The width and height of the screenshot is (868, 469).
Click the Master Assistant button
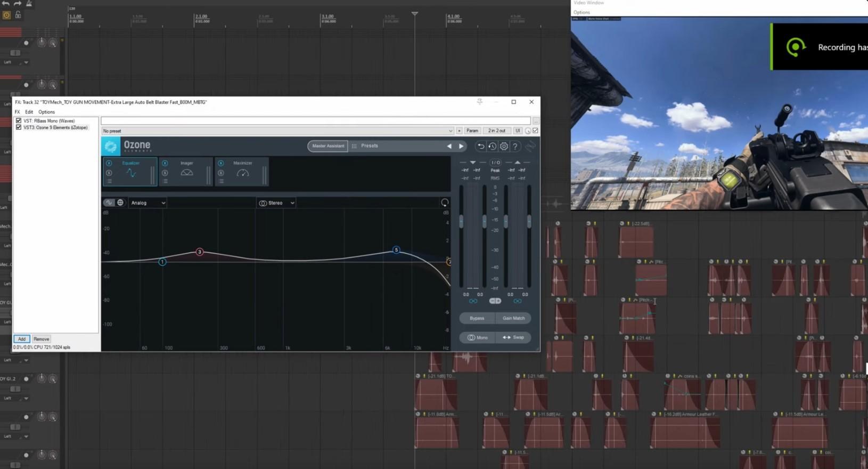tap(328, 146)
